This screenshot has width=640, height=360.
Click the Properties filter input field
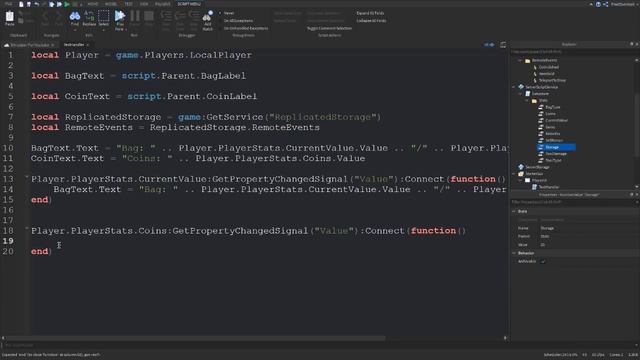(x=573, y=202)
